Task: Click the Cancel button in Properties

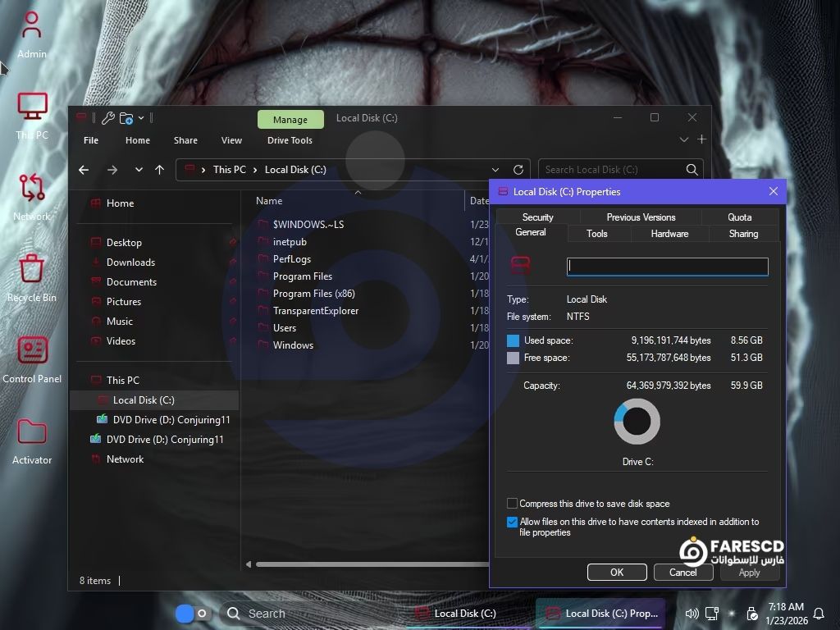Action: [682, 573]
